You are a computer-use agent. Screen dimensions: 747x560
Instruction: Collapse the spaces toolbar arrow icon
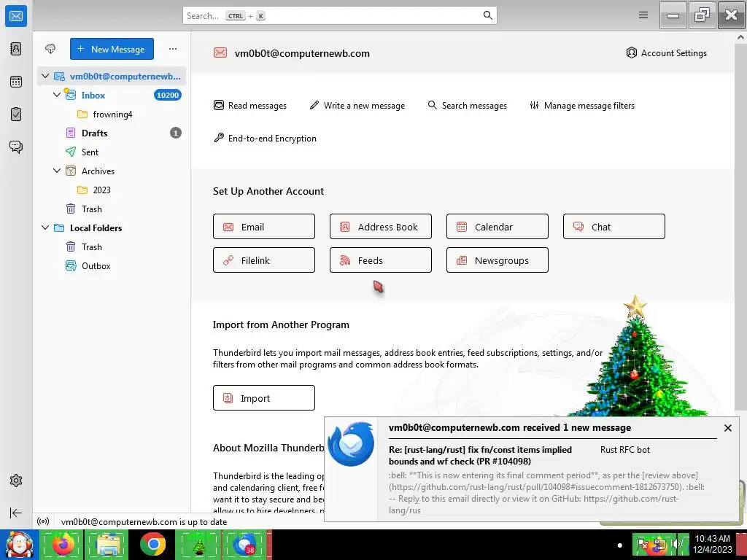tap(16, 513)
